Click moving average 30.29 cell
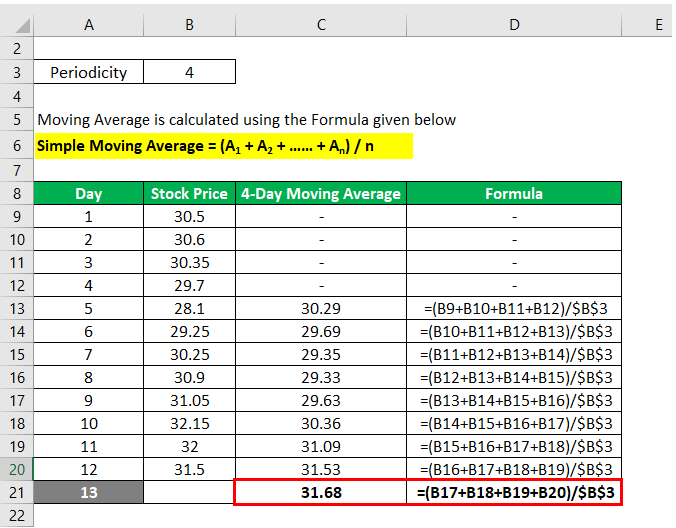 pos(321,309)
